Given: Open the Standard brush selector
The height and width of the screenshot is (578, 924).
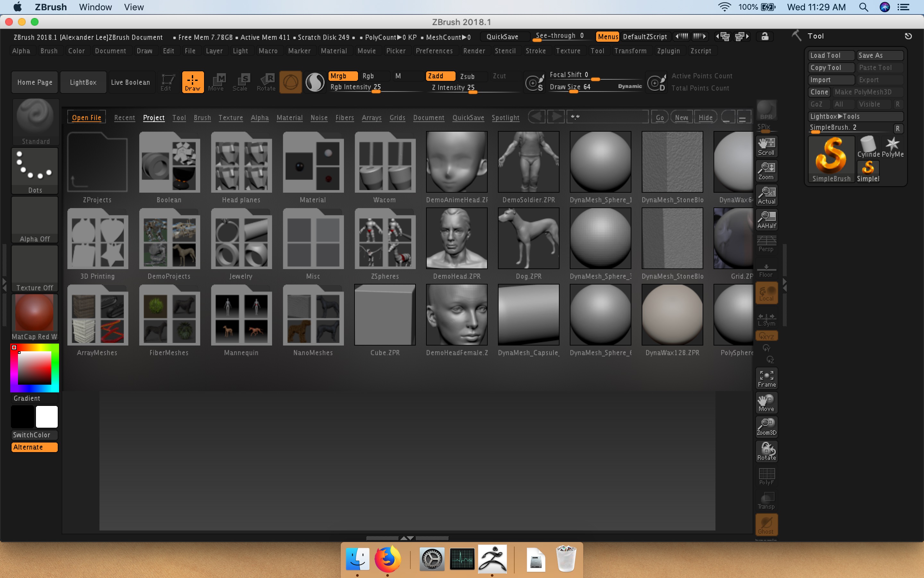Looking at the screenshot, I should 36,122.
